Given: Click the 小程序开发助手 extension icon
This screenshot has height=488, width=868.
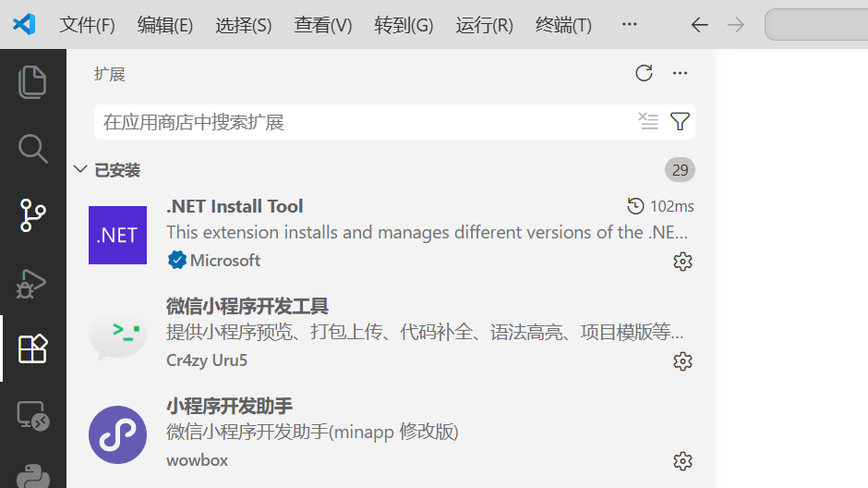Looking at the screenshot, I should point(117,434).
